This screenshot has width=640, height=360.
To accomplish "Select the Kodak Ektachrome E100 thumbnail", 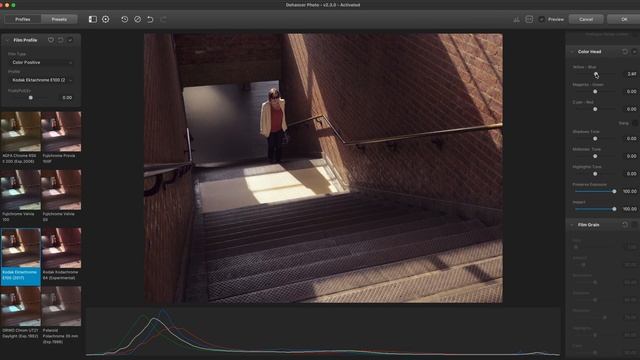I will click(21, 248).
